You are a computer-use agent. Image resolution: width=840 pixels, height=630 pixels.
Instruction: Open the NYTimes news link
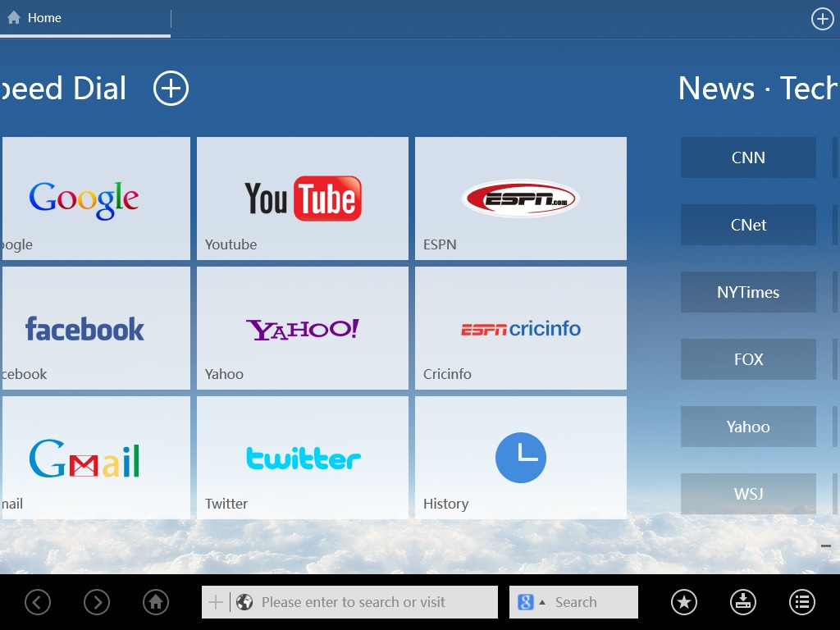[748, 292]
